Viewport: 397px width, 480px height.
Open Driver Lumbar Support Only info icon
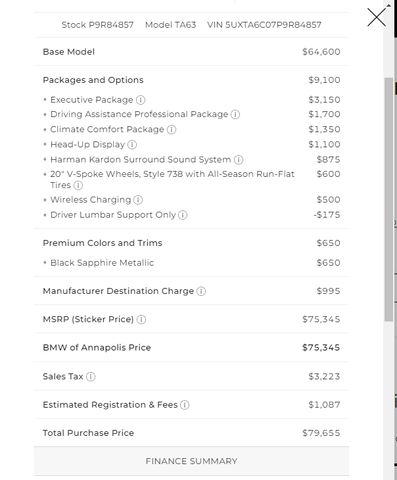[183, 215]
